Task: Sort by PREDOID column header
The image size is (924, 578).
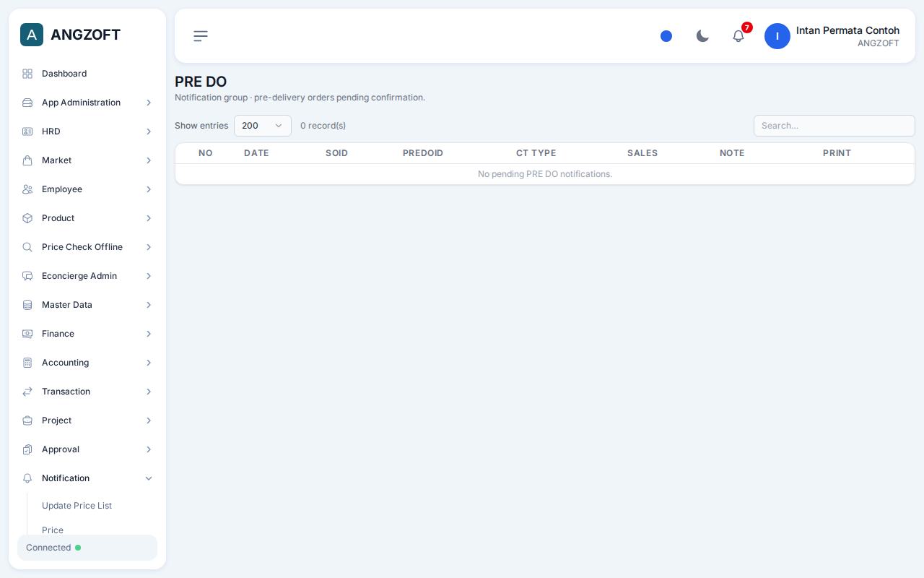Action: (x=423, y=153)
